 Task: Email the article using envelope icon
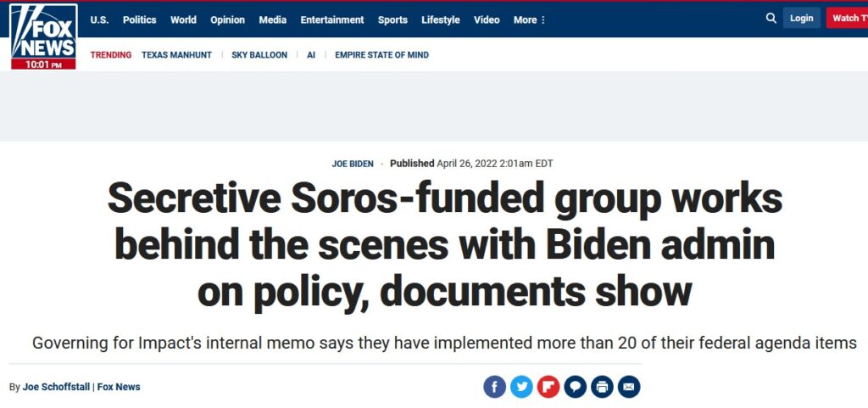629,387
